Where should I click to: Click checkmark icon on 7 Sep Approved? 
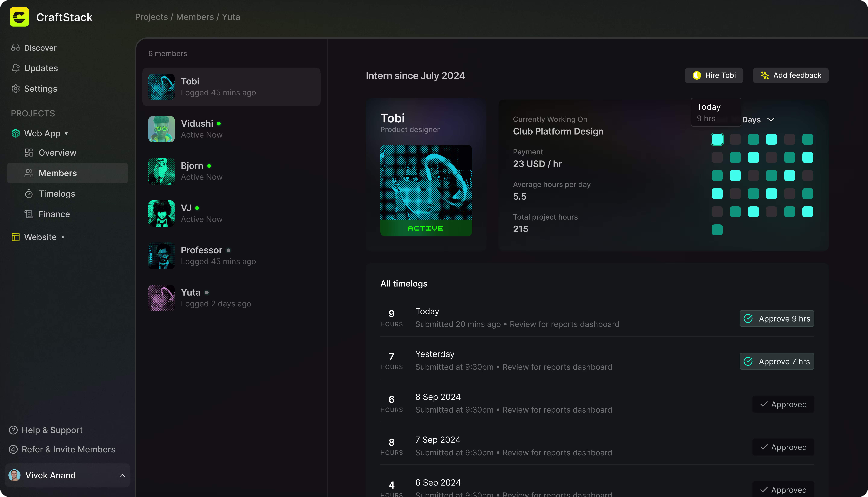pos(764,447)
